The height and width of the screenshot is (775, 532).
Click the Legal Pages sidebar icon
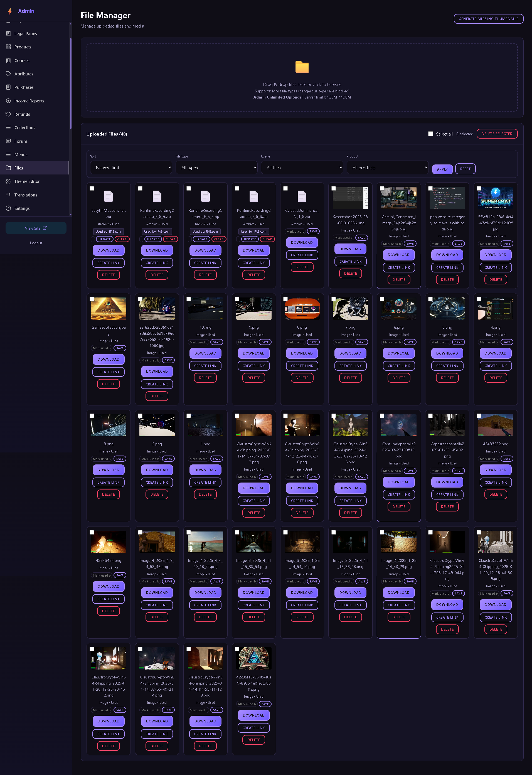click(x=8, y=33)
